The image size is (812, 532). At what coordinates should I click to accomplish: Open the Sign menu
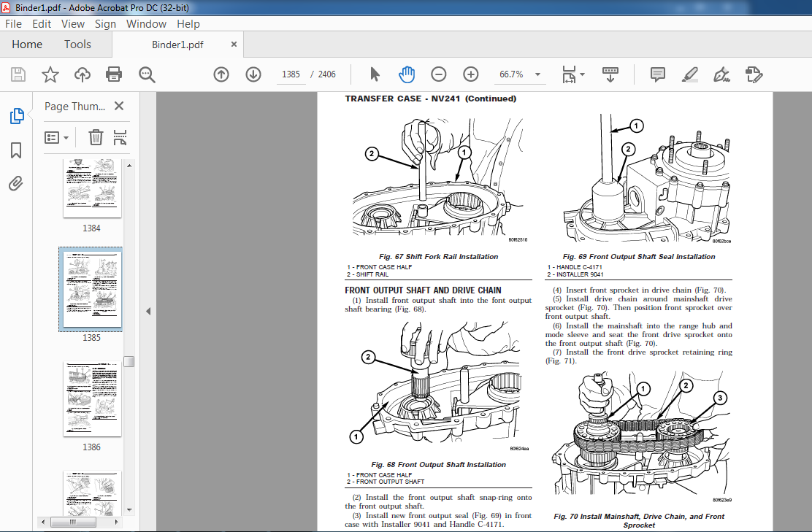105,24
